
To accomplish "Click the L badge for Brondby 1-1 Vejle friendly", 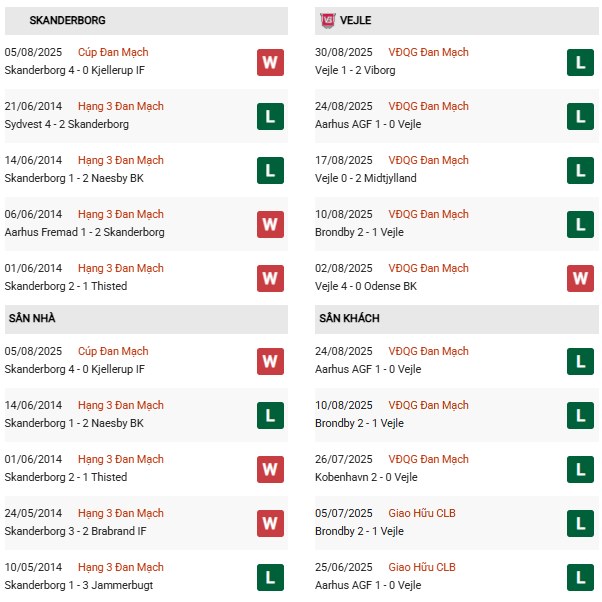I will point(580,523).
